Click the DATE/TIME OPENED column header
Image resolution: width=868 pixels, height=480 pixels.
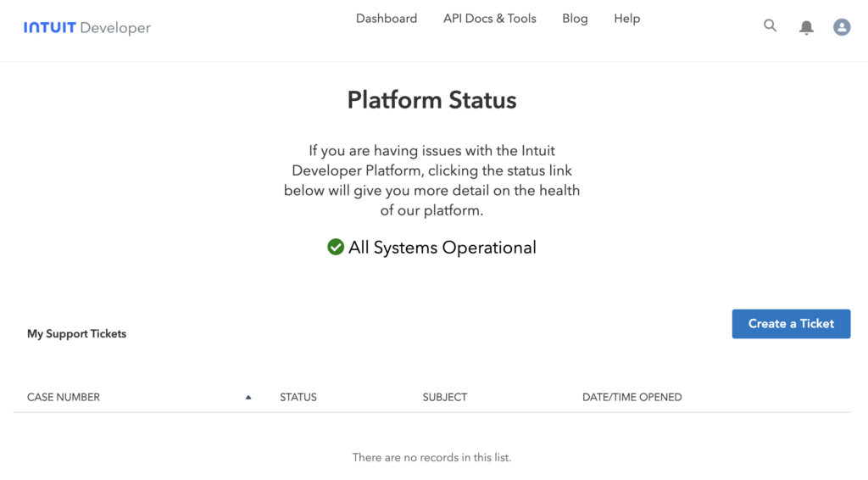[632, 397]
